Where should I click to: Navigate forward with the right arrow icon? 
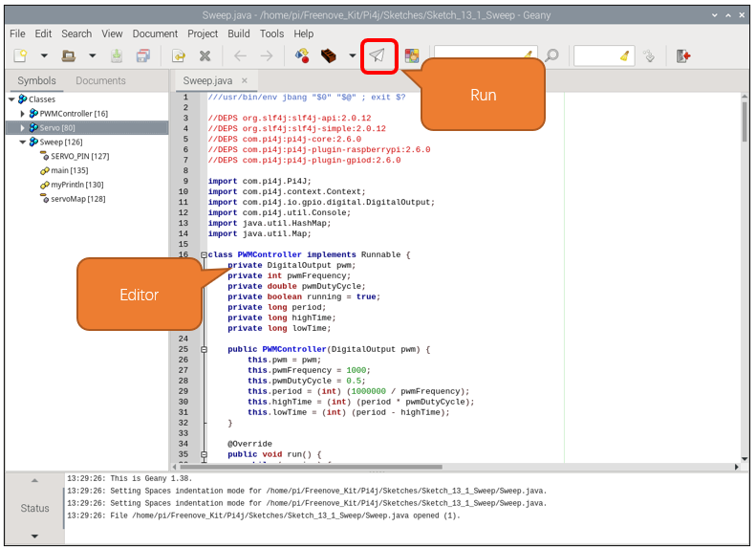(x=267, y=56)
